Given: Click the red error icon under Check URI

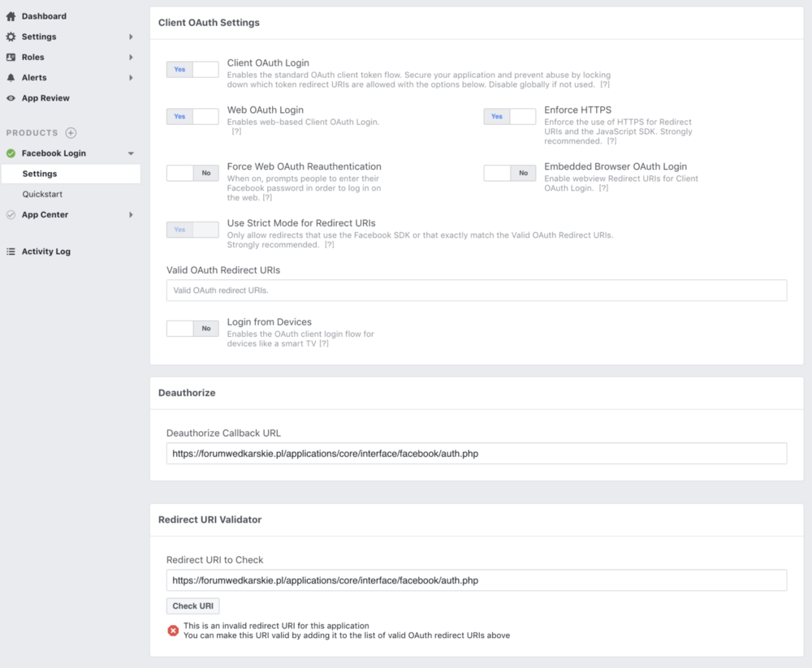Looking at the screenshot, I should [x=173, y=630].
